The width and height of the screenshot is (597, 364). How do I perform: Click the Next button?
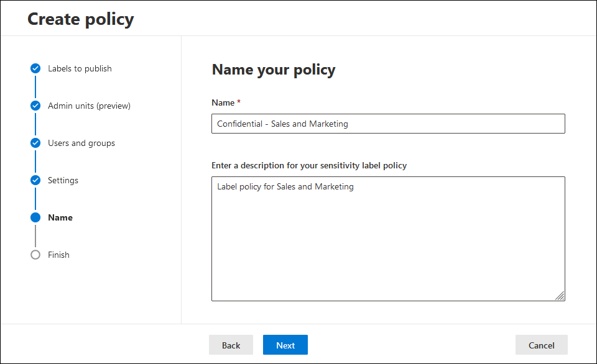click(285, 345)
